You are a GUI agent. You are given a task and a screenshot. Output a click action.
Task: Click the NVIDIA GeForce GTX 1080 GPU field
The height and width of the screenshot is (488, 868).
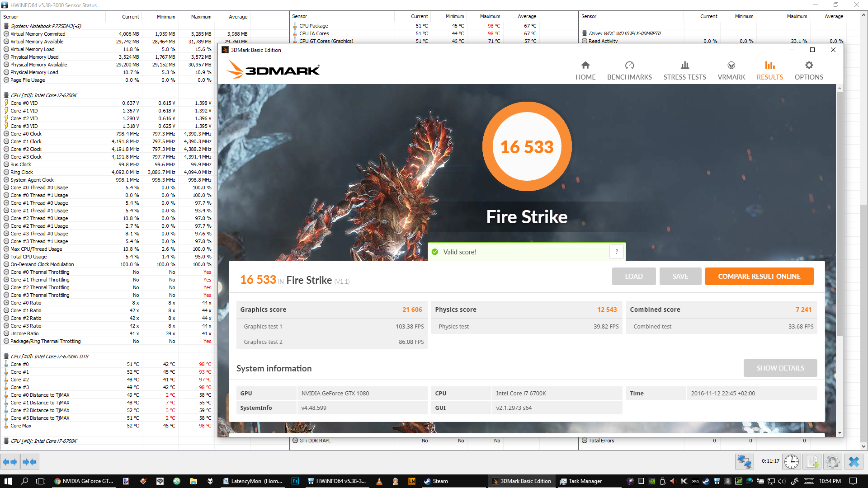(362, 393)
